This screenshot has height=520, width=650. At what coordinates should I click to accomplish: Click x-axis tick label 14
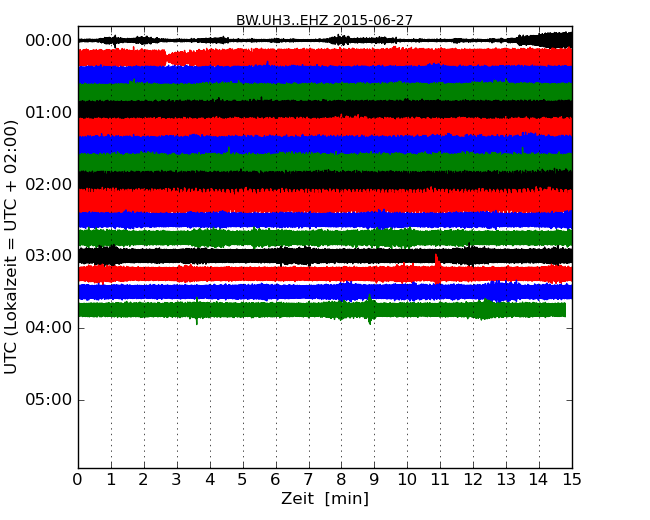tap(539, 480)
